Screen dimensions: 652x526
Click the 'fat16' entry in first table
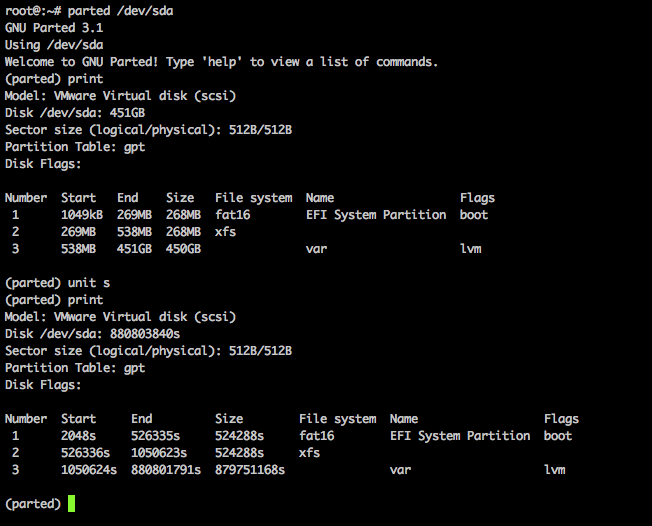pyautogui.click(x=233, y=215)
